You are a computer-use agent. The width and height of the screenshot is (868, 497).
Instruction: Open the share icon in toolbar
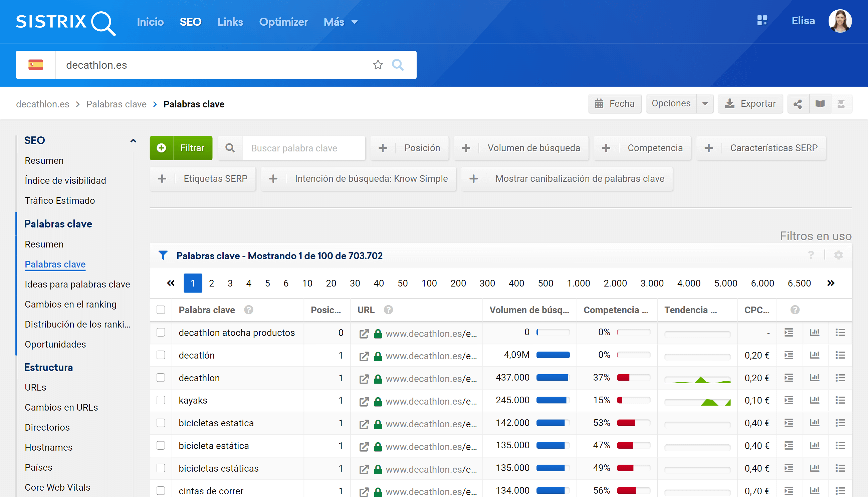tap(798, 104)
